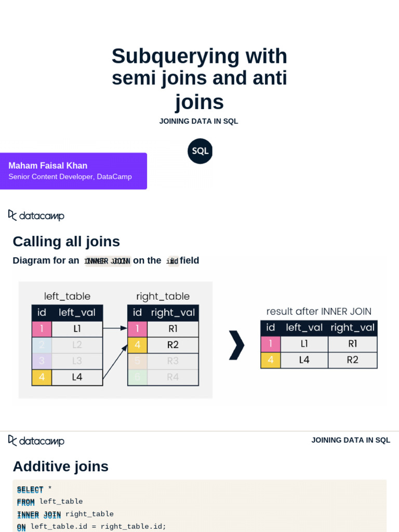Click the DataCamp logo below the author banner
Screen dimensions: 399x532
tap(36, 216)
